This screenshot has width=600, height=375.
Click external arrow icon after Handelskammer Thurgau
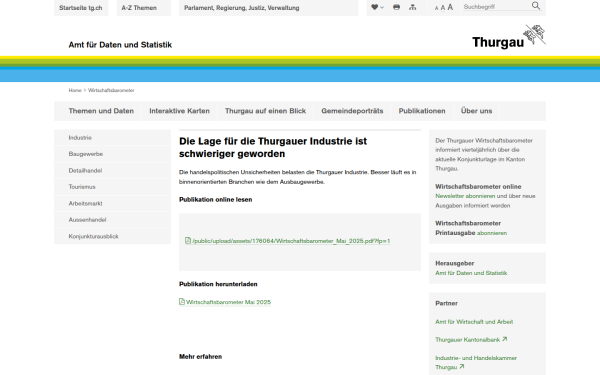(461, 367)
